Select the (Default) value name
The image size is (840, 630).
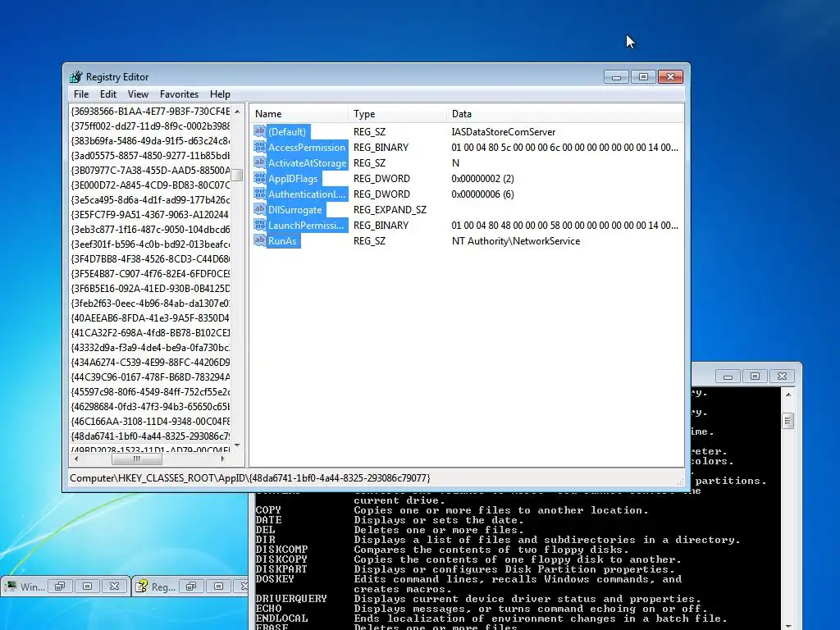click(287, 131)
